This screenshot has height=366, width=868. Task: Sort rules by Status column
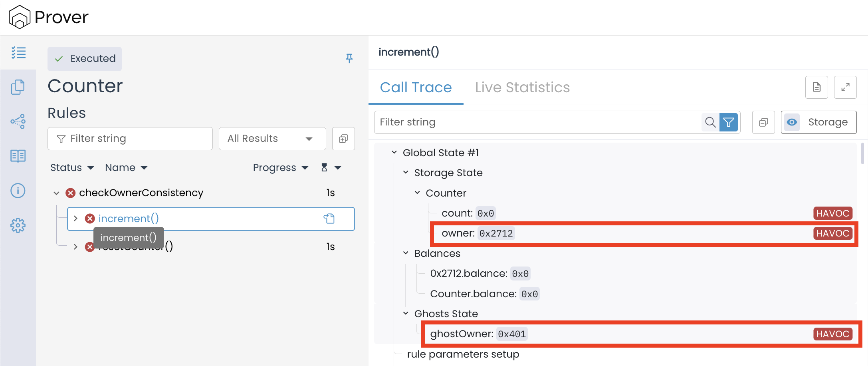pyautogui.click(x=72, y=168)
